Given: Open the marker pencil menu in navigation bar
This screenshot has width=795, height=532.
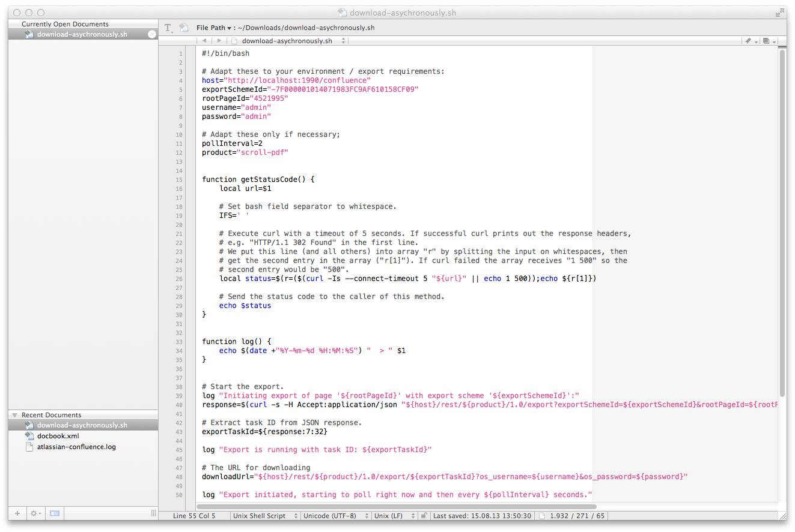Looking at the screenshot, I should pos(749,41).
